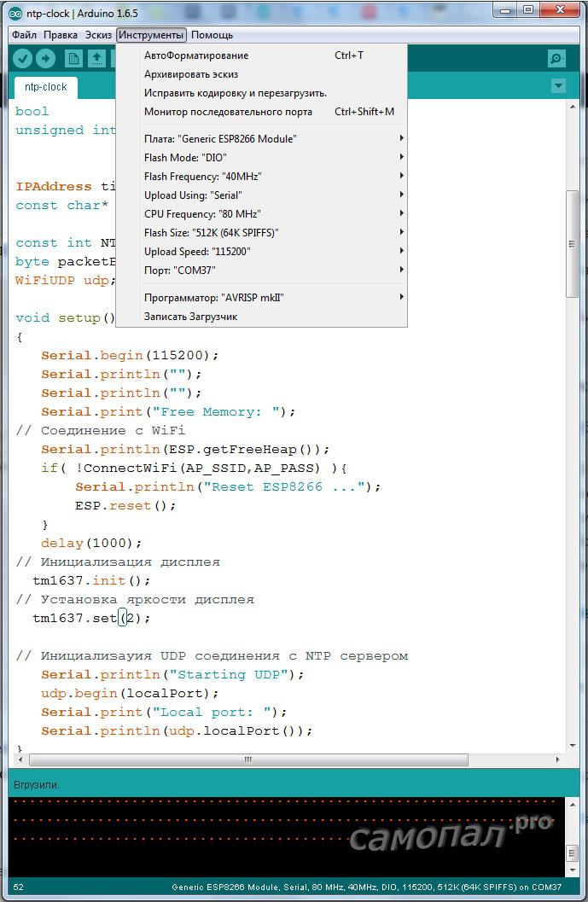Viewport: 588px width, 902px height.
Task: Switch to the ntp-clock tab
Action: point(46,87)
